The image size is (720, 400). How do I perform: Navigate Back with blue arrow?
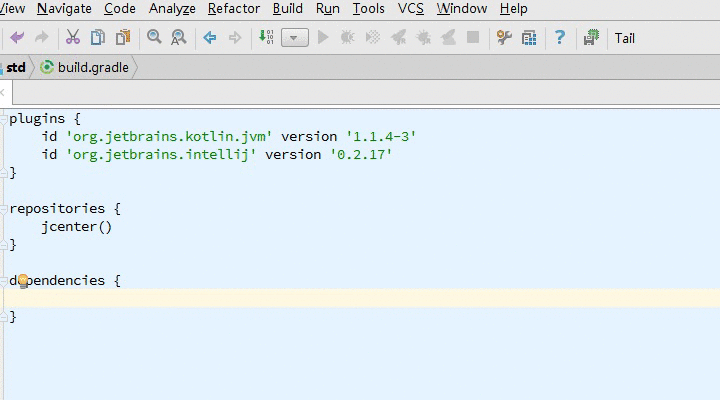(210, 37)
